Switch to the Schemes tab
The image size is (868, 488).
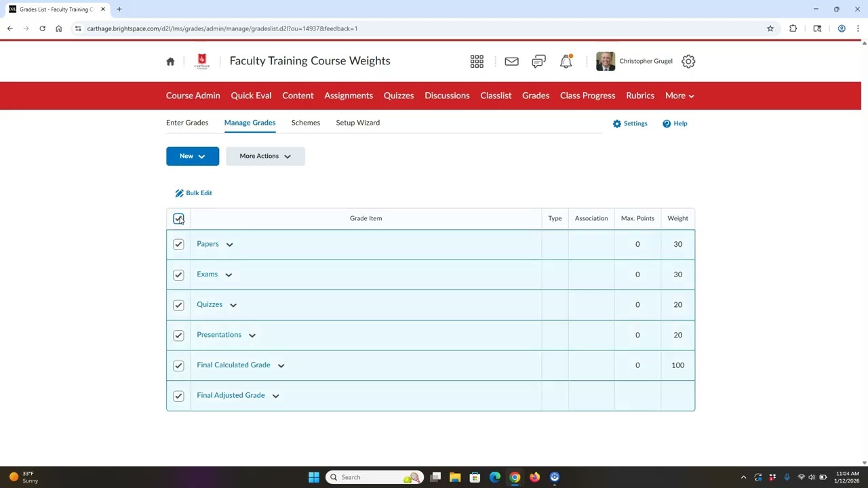click(x=306, y=123)
